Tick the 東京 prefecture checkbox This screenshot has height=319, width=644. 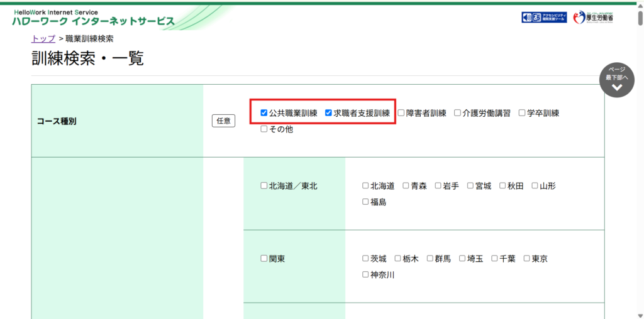pos(527,259)
